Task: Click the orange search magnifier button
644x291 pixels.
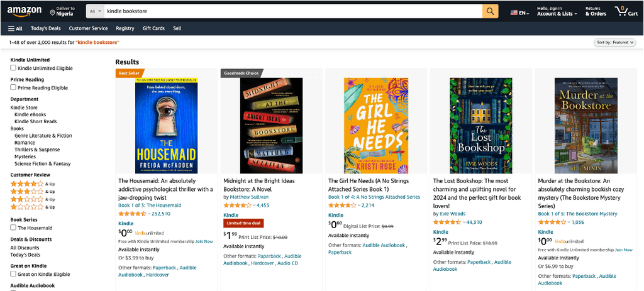Action: point(490,11)
